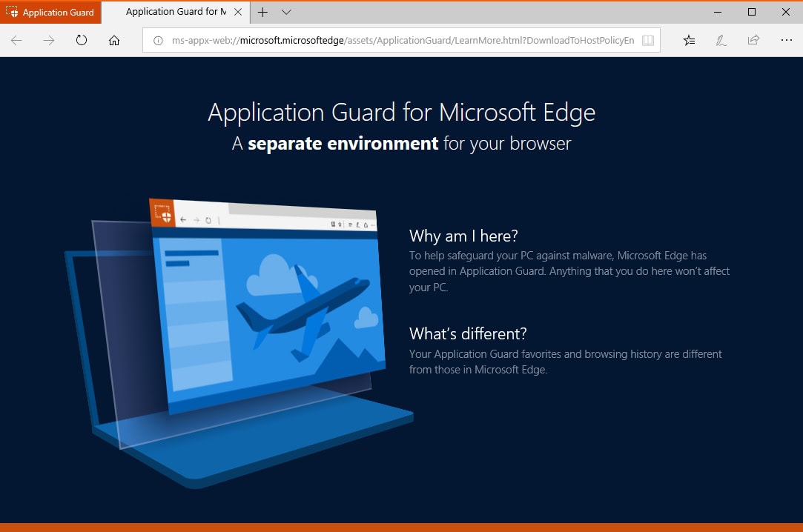Screen dimensions: 803x532
Task: Click the site information icon in address bar
Action: tap(158, 40)
